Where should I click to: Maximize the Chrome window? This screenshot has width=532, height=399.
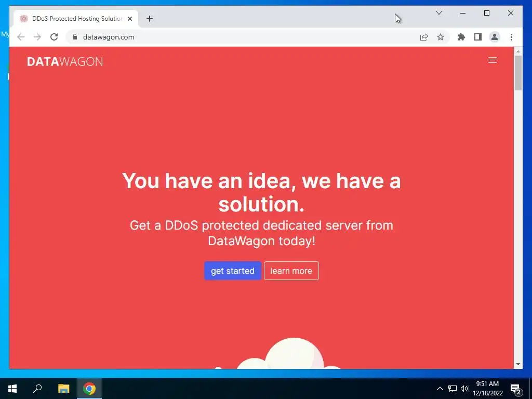point(486,13)
